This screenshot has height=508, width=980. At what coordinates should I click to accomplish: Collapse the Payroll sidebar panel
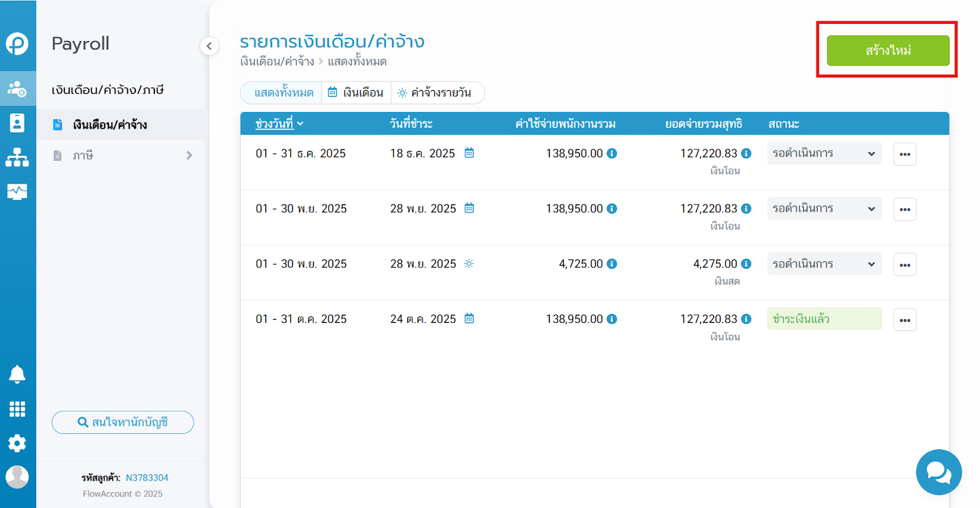coord(209,46)
